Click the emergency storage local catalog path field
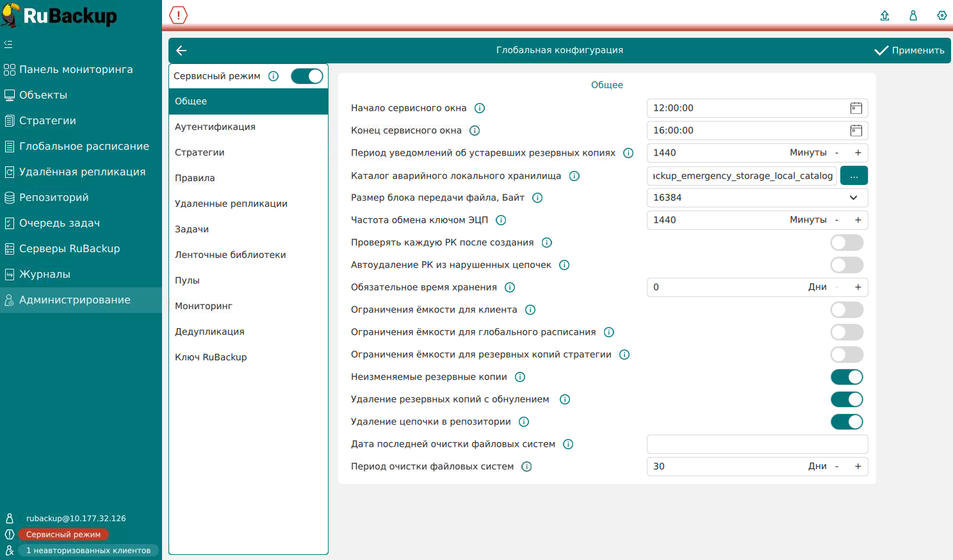Screen dimensions: 953x560 (x=742, y=175)
